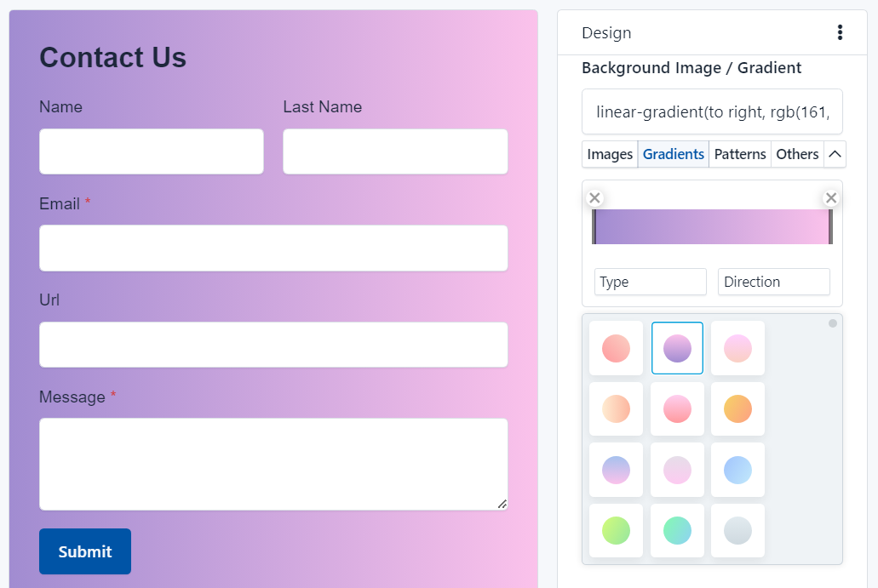Switch to the Patterns tab
This screenshot has width=878, height=588.
coord(739,154)
